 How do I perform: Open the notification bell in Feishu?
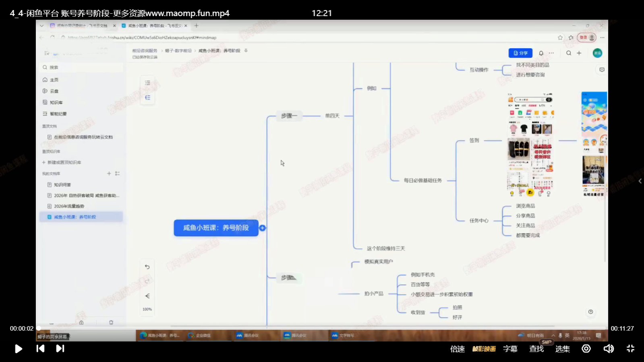(x=541, y=53)
